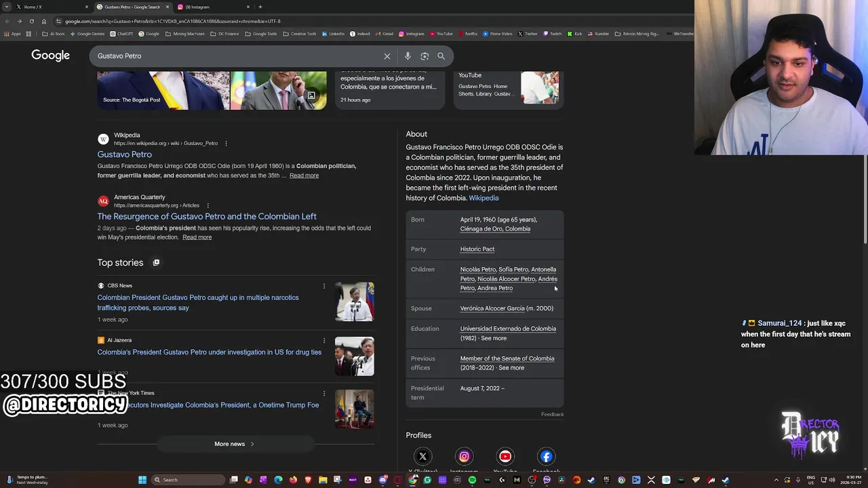Click the Top stories save icon

coord(156,262)
